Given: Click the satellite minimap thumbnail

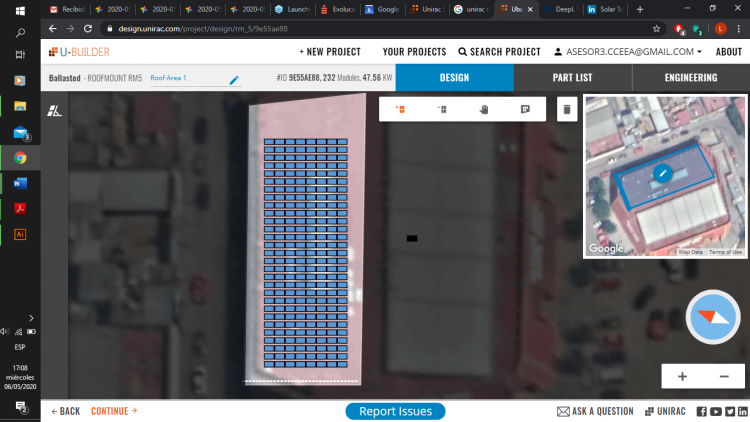Looking at the screenshot, I should [665, 177].
